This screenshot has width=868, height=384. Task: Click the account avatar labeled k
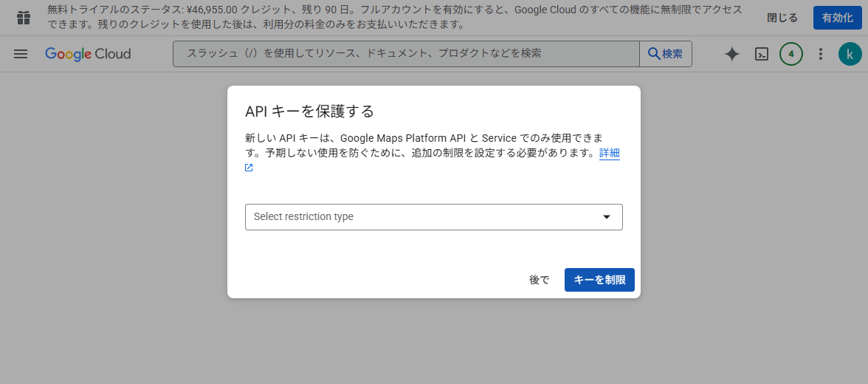850,54
